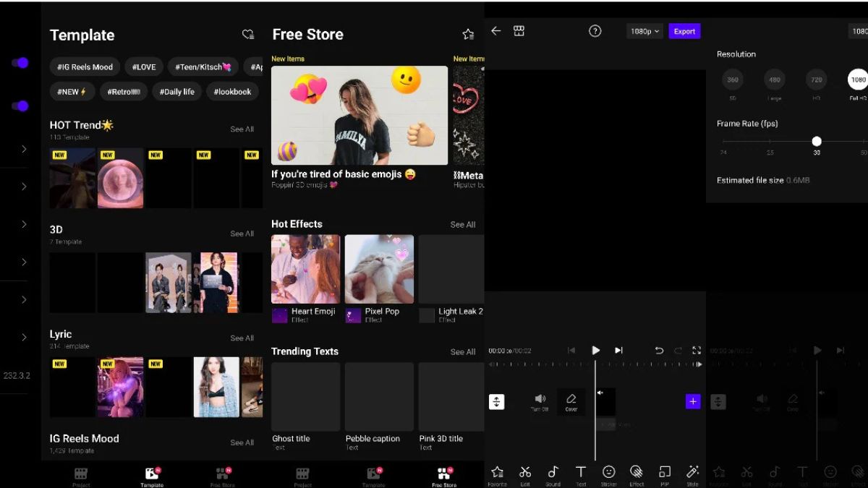Viewport: 868px width, 488px height.
Task: Skip to next clip with the bright skip-next icon
Action: coord(618,350)
